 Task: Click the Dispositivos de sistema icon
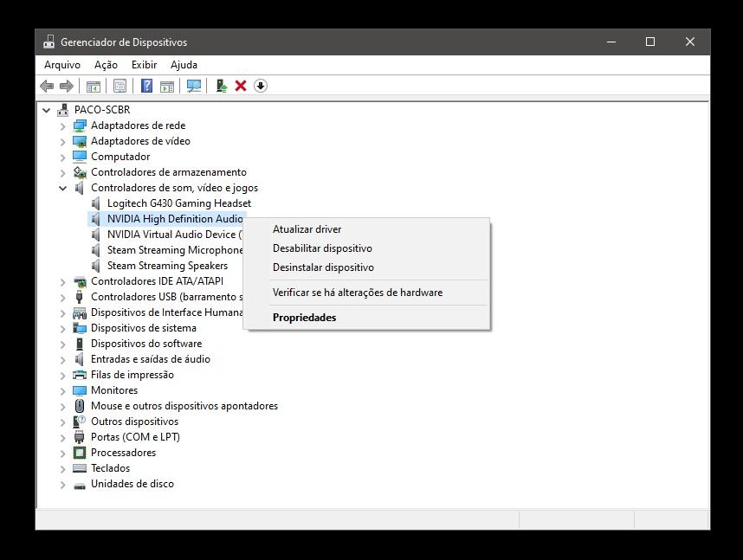tap(80, 328)
